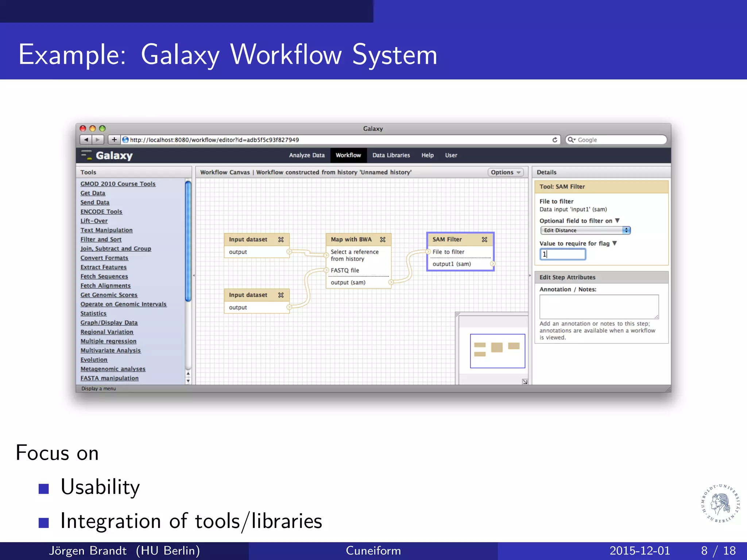Expand Optional field to filter on triangle
The image size is (747, 560).
(617, 221)
